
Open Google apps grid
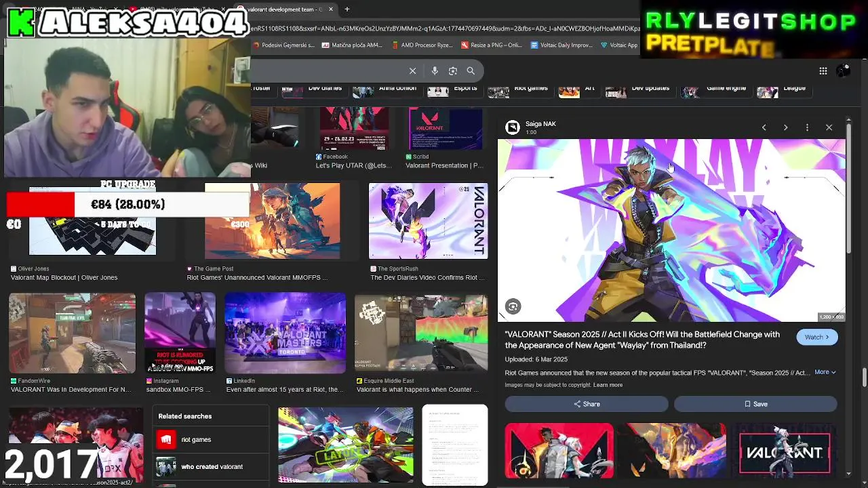pos(823,70)
